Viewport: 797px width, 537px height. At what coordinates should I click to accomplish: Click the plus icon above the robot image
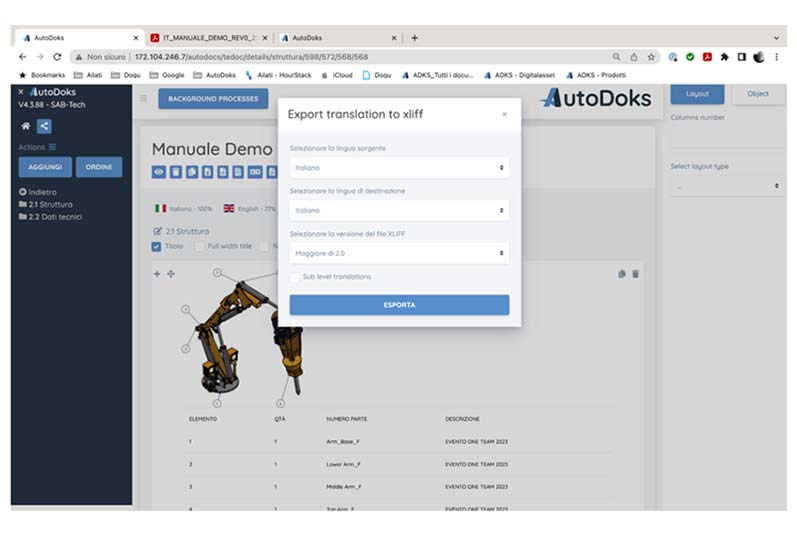(x=157, y=274)
